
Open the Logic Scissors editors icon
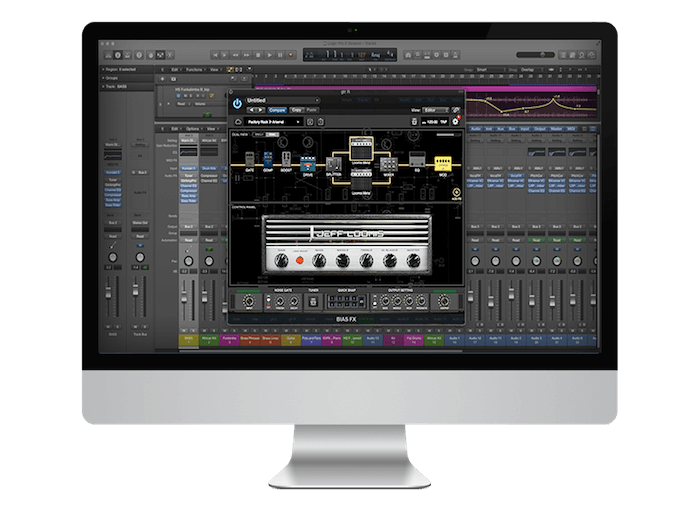(170, 55)
